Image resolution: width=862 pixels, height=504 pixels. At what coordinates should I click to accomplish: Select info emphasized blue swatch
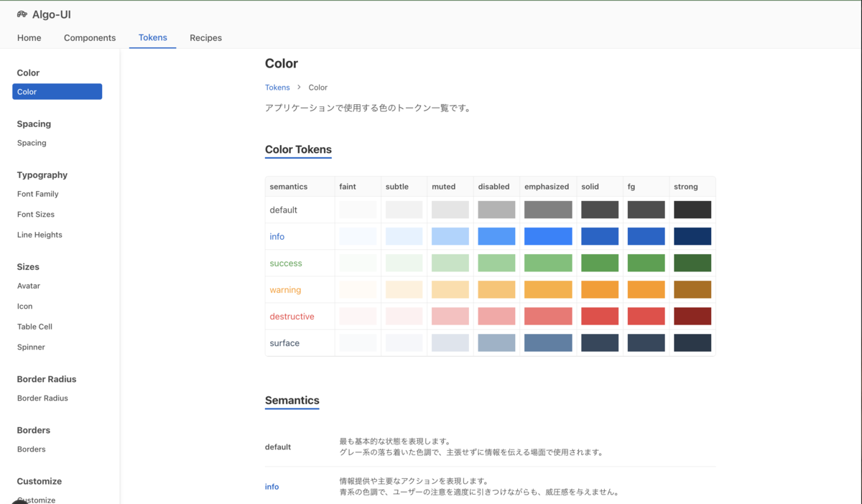pos(548,236)
